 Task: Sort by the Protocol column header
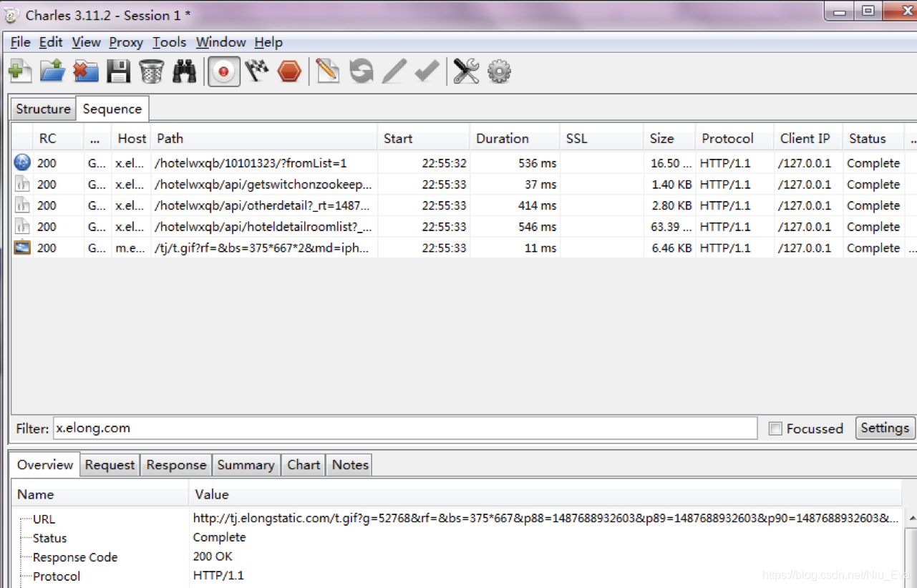[734, 138]
